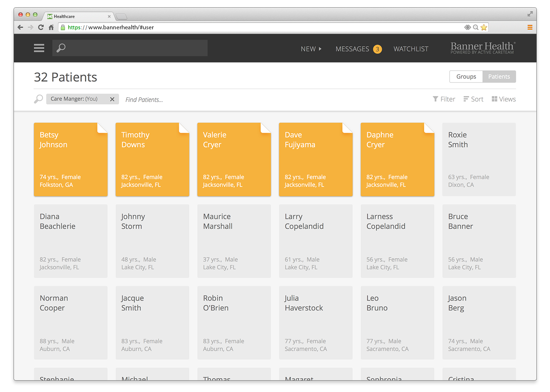Open Leo Bruno's patient card

(397, 323)
